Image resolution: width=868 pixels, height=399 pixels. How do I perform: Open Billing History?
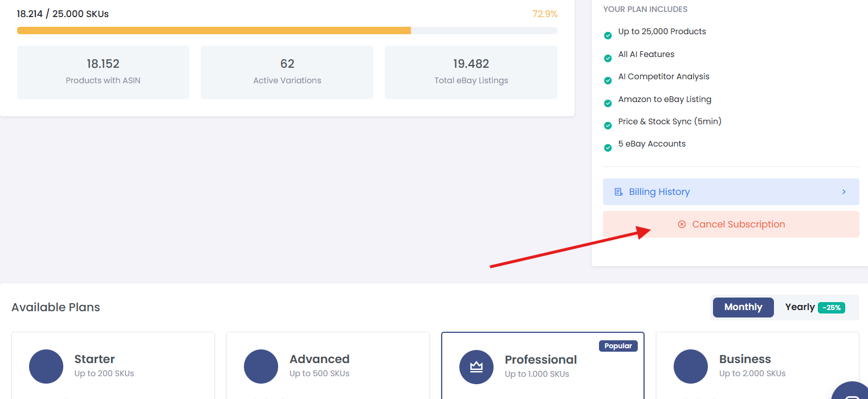(731, 192)
